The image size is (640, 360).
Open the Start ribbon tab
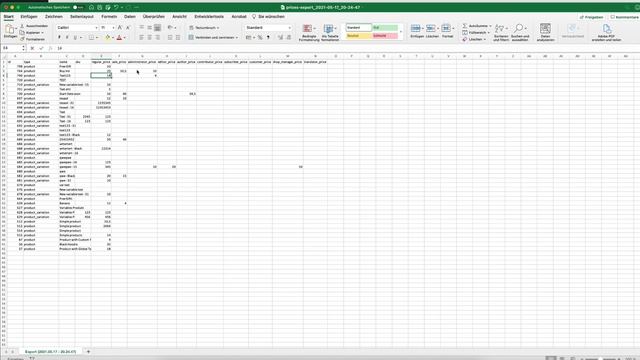pyautogui.click(x=9, y=17)
